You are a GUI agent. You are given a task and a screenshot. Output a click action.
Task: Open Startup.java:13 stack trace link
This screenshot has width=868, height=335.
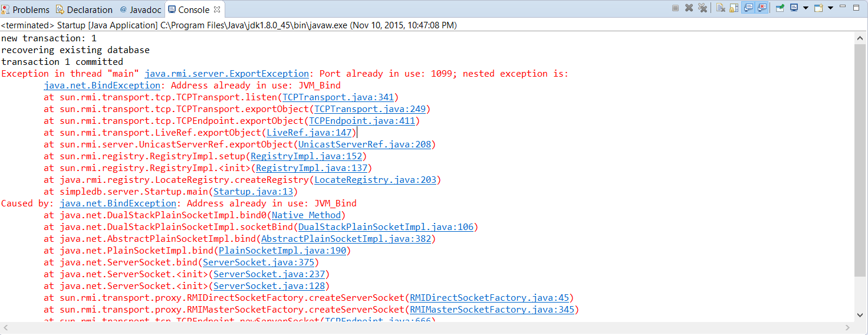pos(255,192)
